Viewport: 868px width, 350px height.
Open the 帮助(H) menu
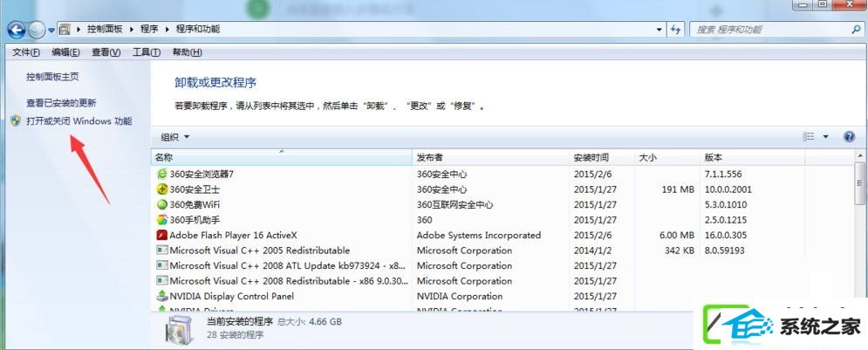pyautogui.click(x=187, y=52)
